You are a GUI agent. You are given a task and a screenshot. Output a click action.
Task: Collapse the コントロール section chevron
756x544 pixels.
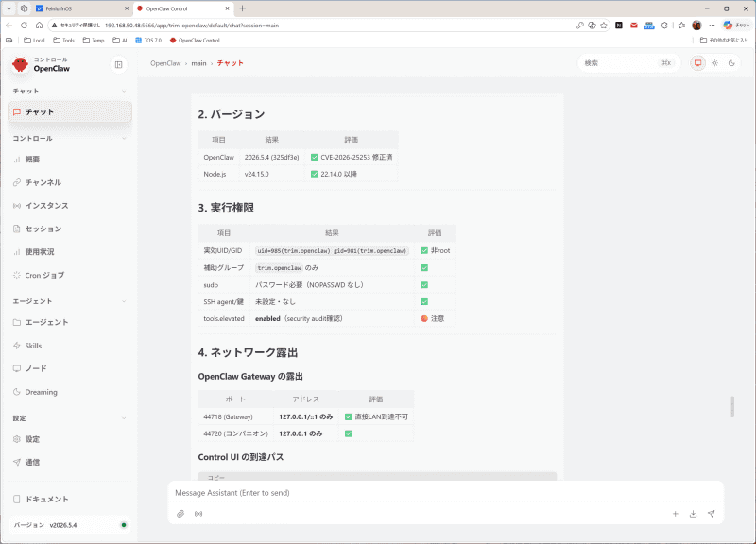(124, 138)
